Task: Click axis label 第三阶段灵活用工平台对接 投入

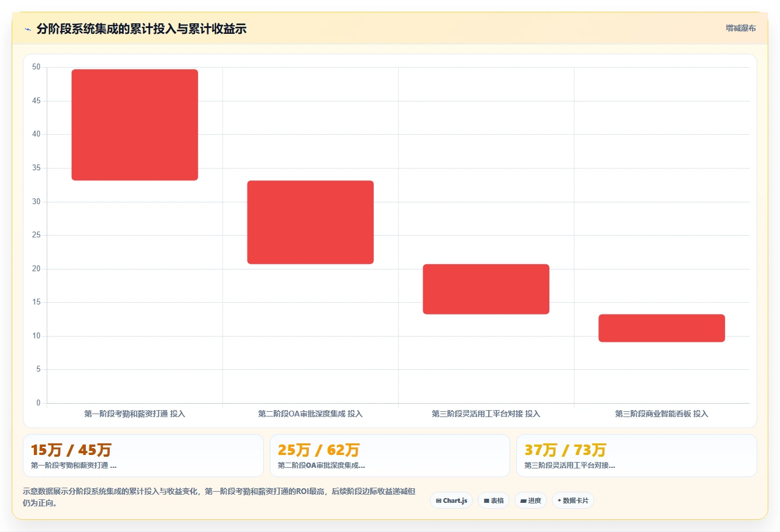Action: coord(486,414)
